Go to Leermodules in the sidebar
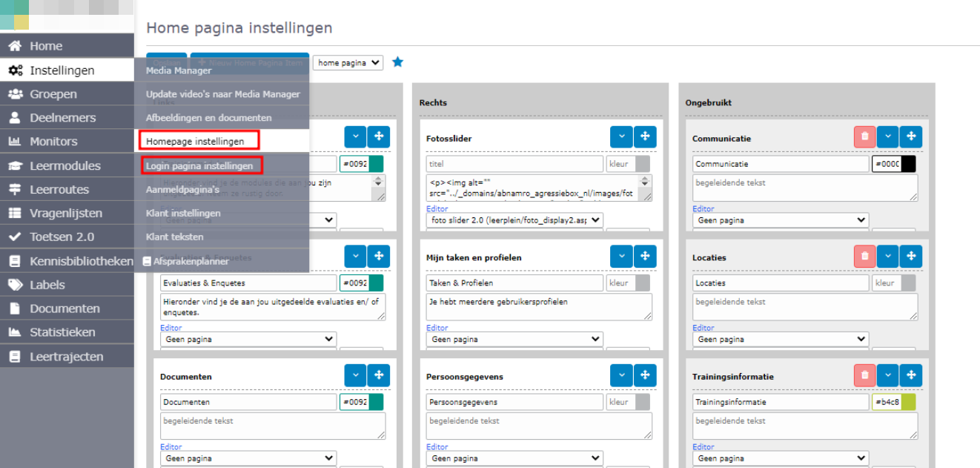Image resolution: width=980 pixels, height=468 pixels. coord(64,165)
